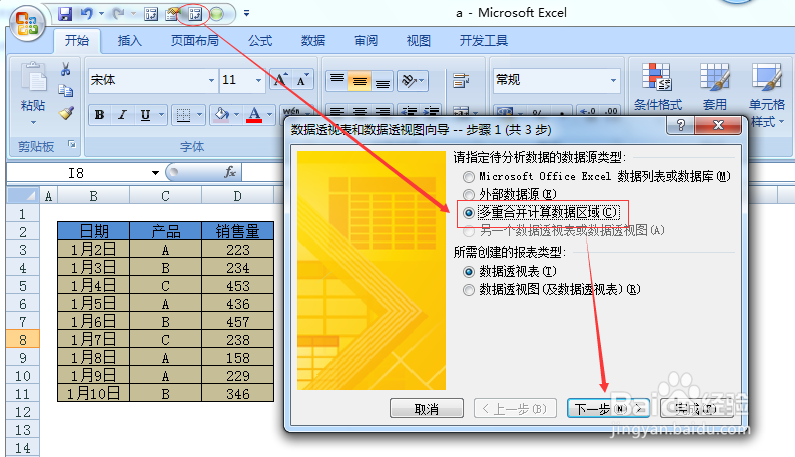795x457 pixels.
Task: Toggle italic formatting
Action: click(122, 115)
